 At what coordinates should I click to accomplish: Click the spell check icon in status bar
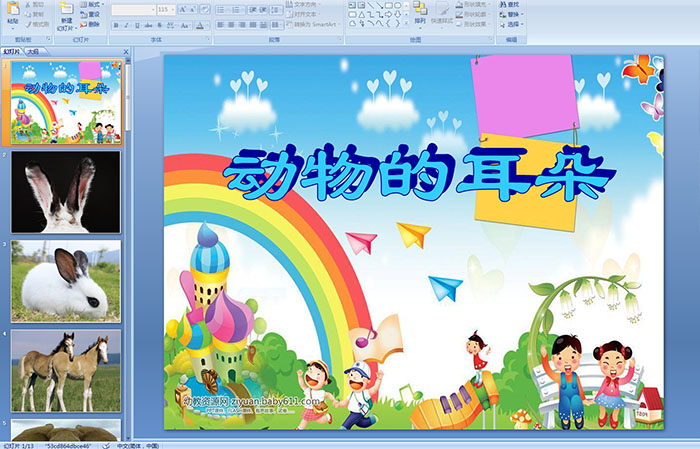(106, 445)
